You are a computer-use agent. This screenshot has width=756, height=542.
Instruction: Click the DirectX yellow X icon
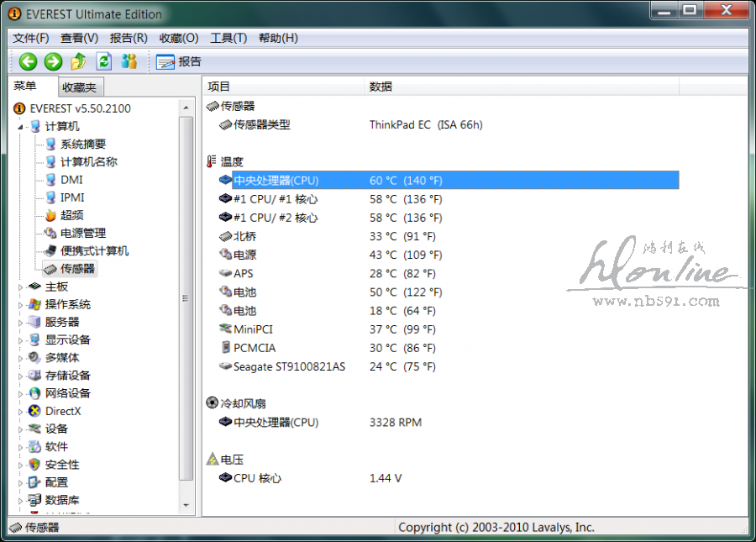[x=34, y=411]
